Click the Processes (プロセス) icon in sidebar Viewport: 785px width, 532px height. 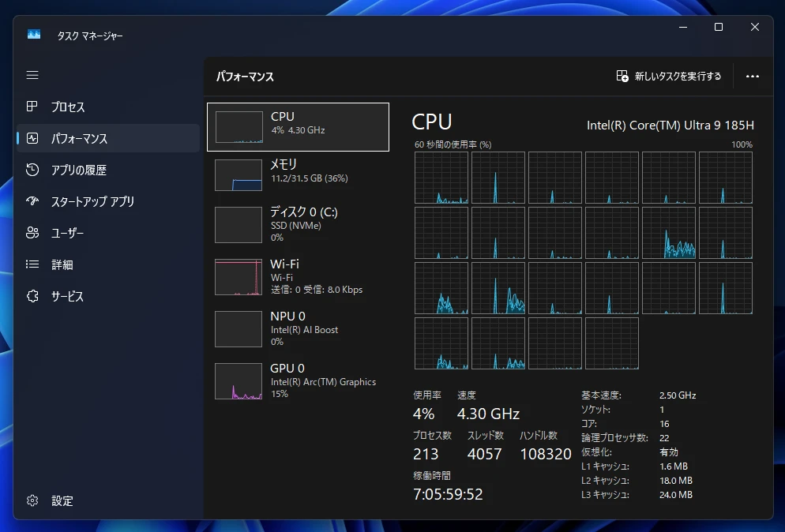pos(32,107)
